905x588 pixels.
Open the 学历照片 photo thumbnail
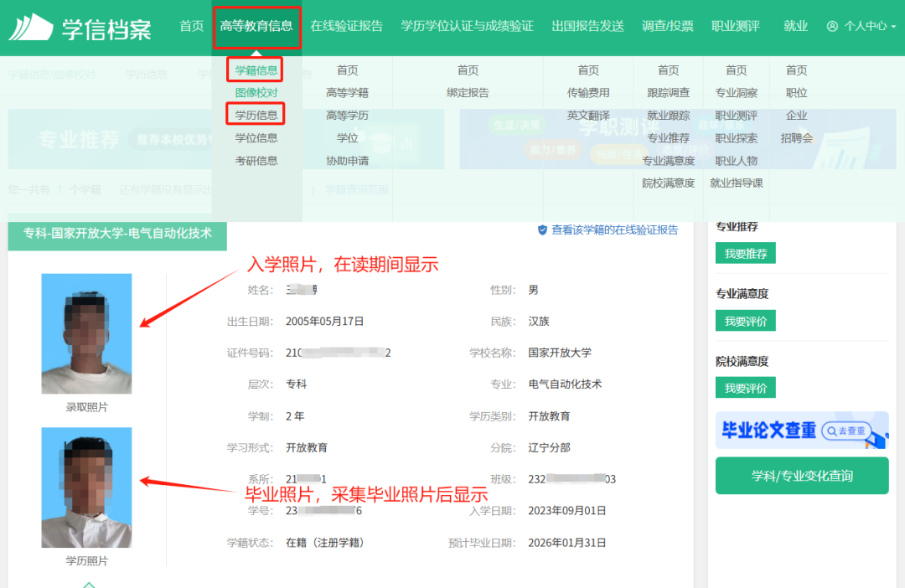(86, 487)
